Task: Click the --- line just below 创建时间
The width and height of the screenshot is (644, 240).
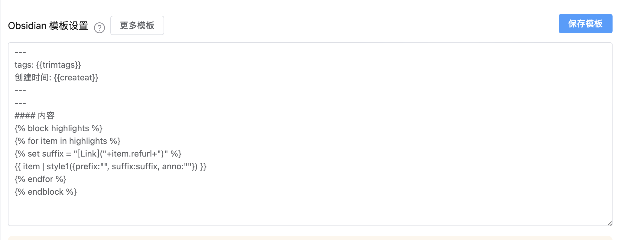Action: tap(20, 90)
